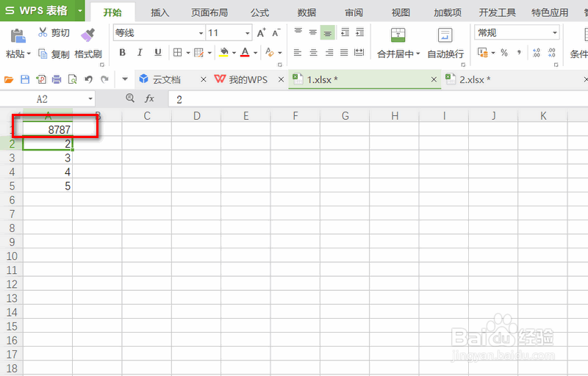This screenshot has width=588, height=376.
Task: Click the clear formatting eraser icon
Action: pos(269,52)
